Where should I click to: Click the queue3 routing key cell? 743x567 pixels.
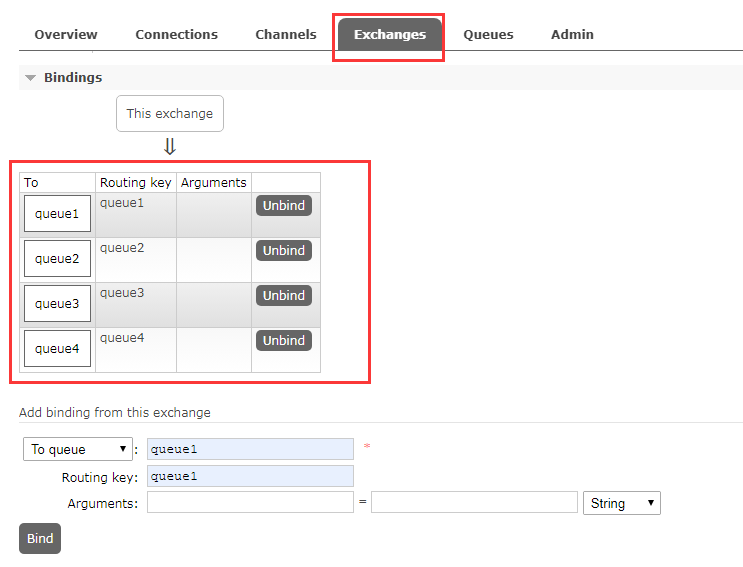(136, 305)
